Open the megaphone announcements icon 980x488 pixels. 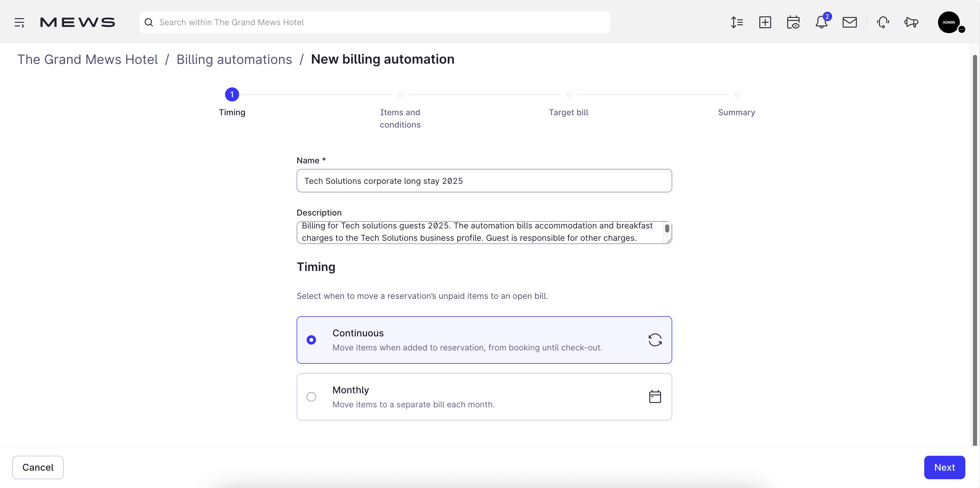[x=911, y=23]
